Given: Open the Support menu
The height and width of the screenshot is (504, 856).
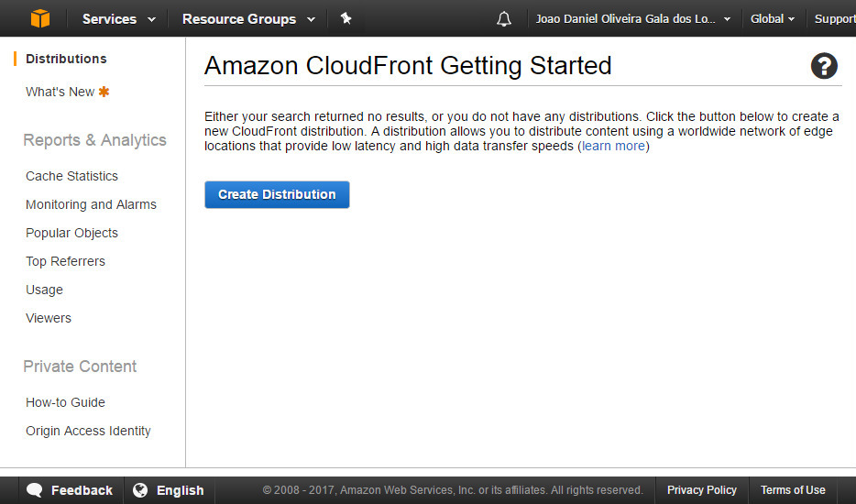Looking at the screenshot, I should coord(835,19).
